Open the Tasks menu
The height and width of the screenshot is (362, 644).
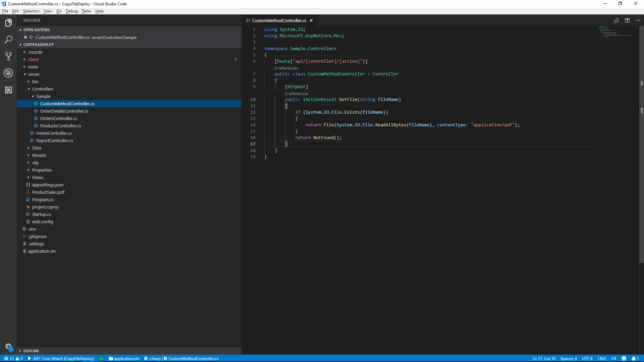[x=86, y=11]
